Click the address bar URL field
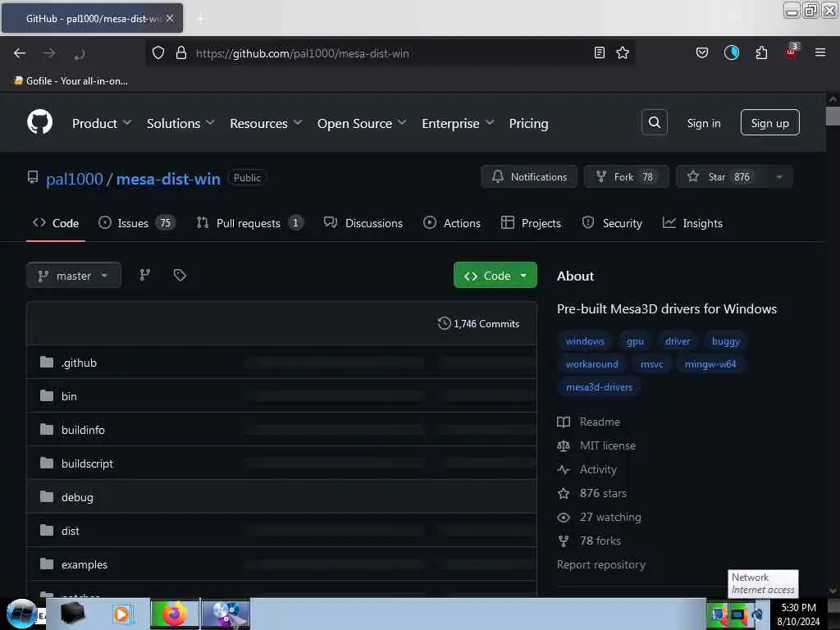Screen dimensions: 840x630 390,53
